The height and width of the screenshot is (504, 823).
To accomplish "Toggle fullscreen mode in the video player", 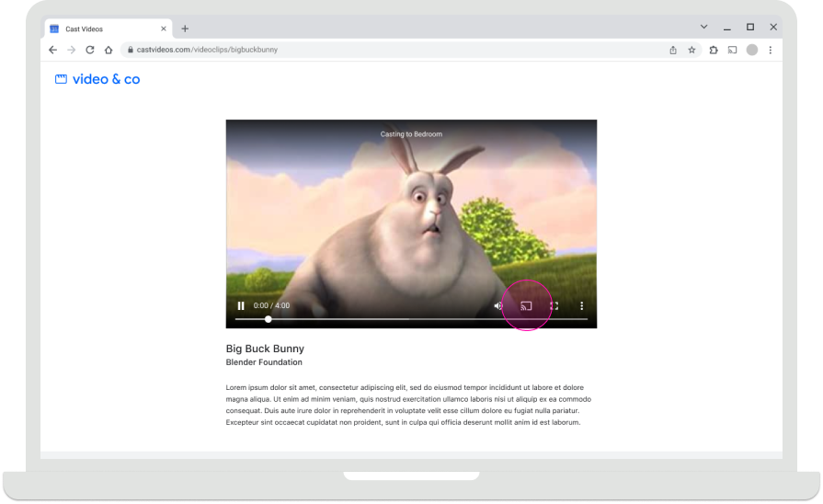I will click(554, 305).
